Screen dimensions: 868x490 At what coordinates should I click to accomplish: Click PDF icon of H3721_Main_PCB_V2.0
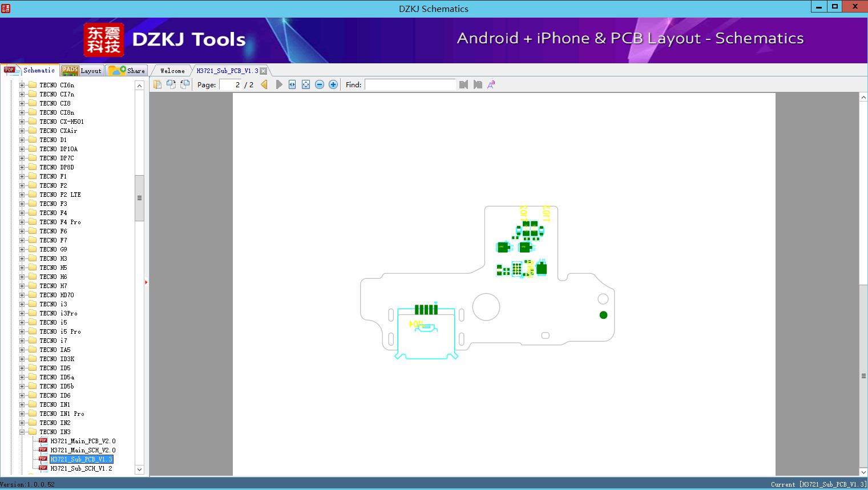[43, 440]
